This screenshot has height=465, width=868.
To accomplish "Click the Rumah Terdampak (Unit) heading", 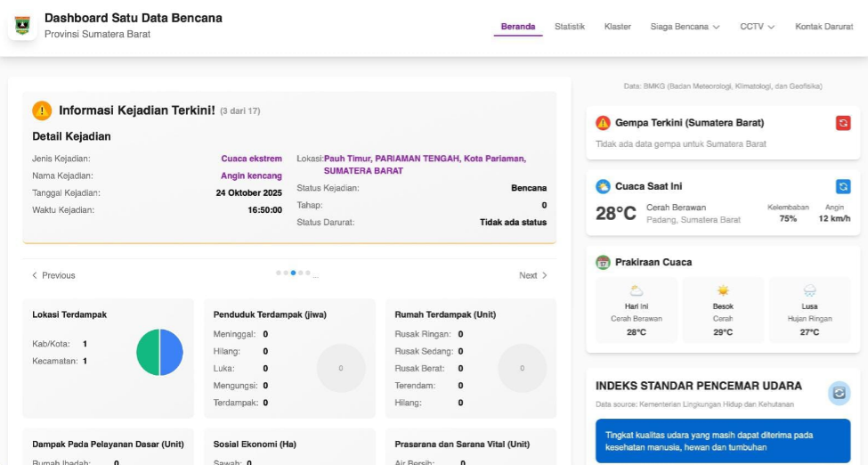I will point(445,314).
